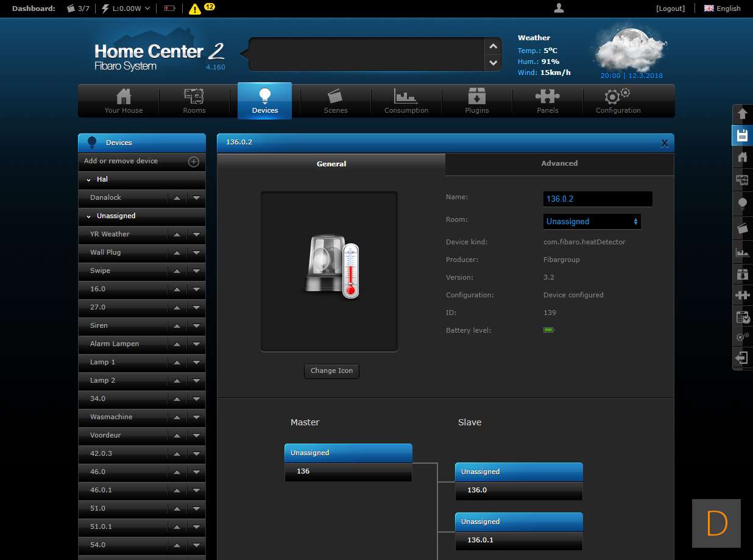This screenshot has width=753, height=560.
Task: Click the low battery icon in dashboard bar
Action: click(x=169, y=9)
